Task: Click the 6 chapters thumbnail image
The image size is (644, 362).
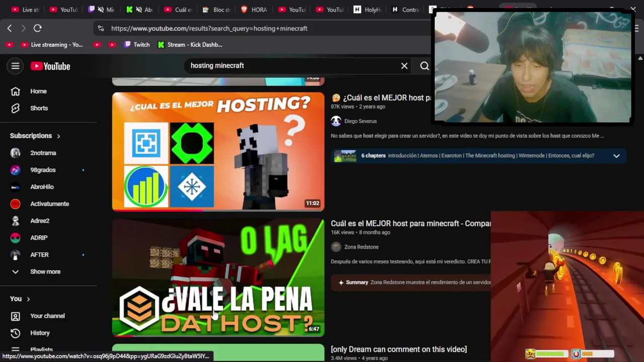Action: [x=345, y=156]
